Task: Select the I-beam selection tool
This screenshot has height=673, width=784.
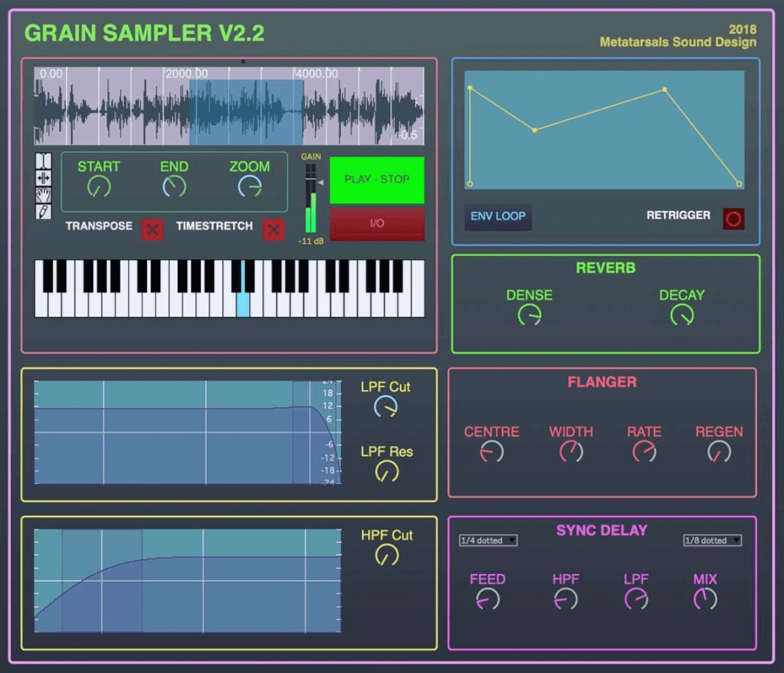Action: [x=43, y=161]
